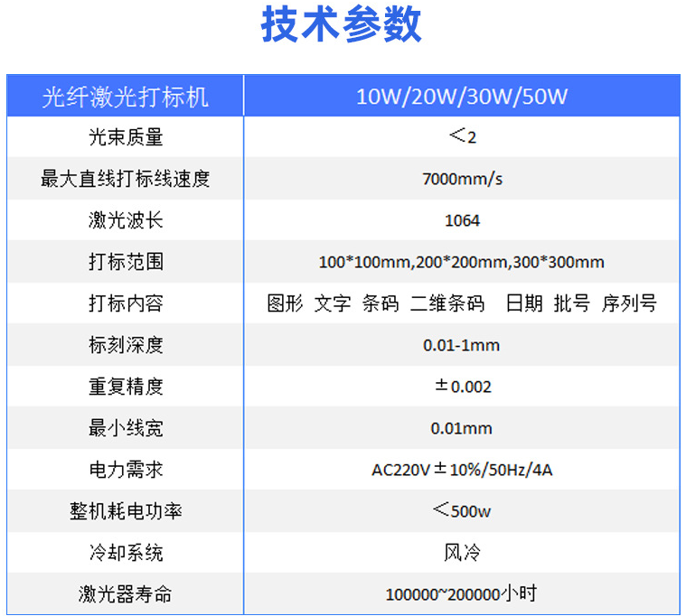Screen dimensions: 686x616
Task: Select the 光束质量 row label
Action: coord(126,137)
